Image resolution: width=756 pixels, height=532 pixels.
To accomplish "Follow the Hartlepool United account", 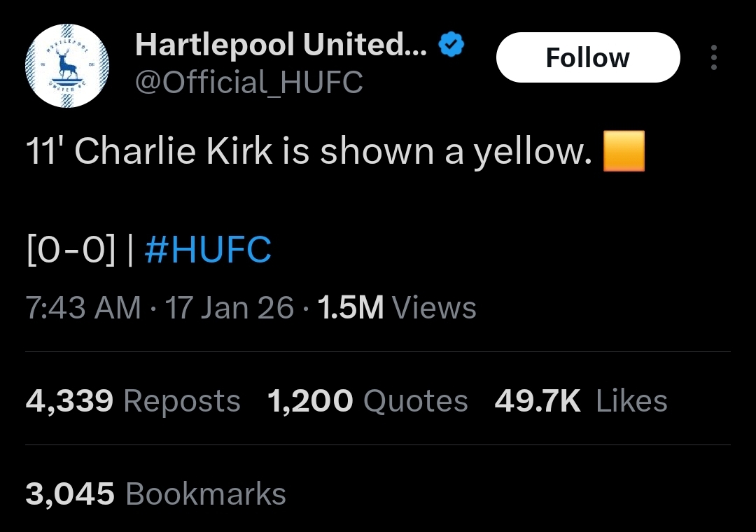I will (x=588, y=57).
